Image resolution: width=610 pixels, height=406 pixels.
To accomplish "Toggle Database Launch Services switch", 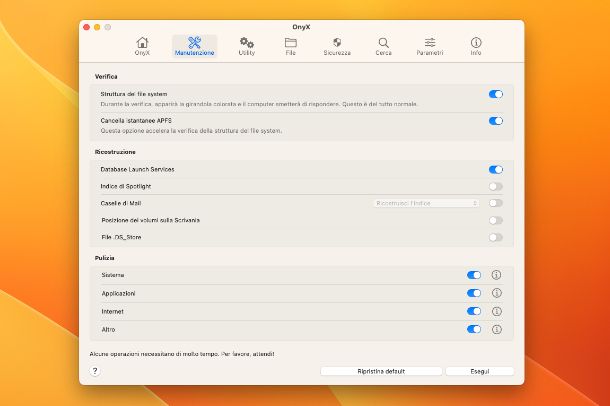I will (496, 170).
